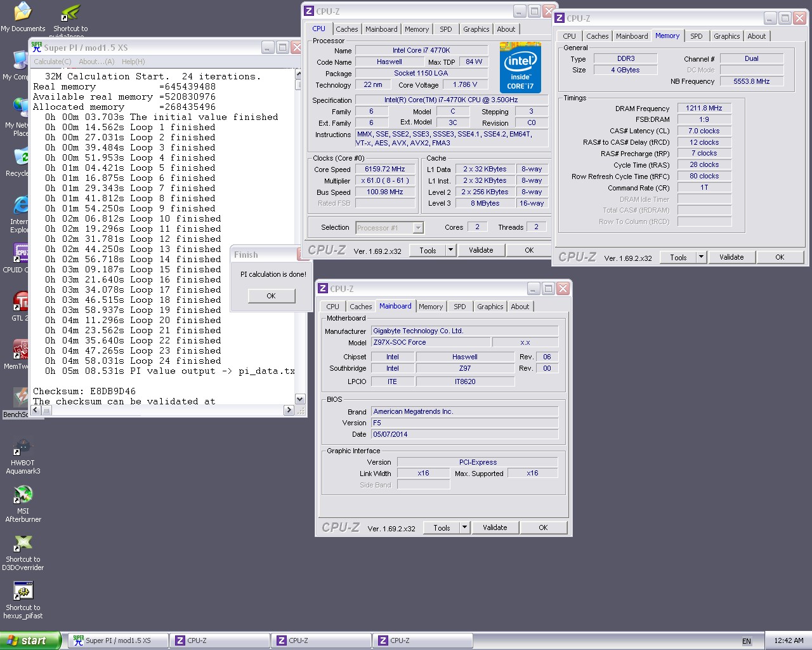This screenshot has height=650, width=812.
Task: Open Calculate menu in Super PI
Action: (x=52, y=62)
